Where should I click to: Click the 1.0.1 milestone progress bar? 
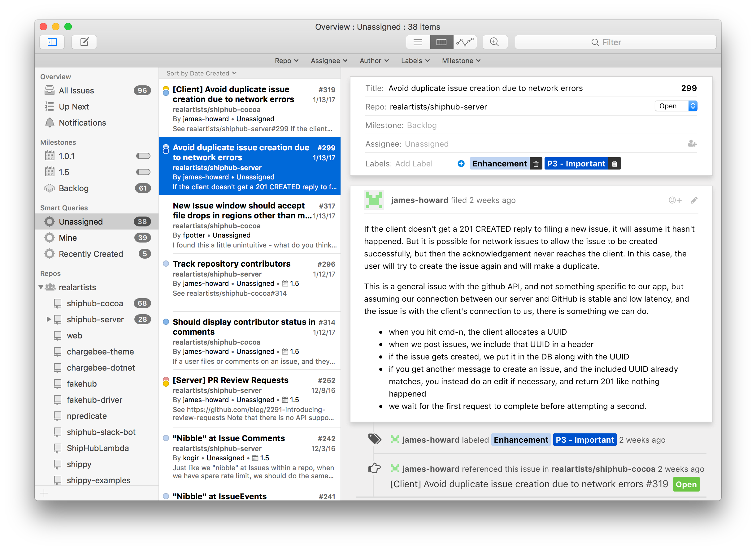[x=143, y=156]
